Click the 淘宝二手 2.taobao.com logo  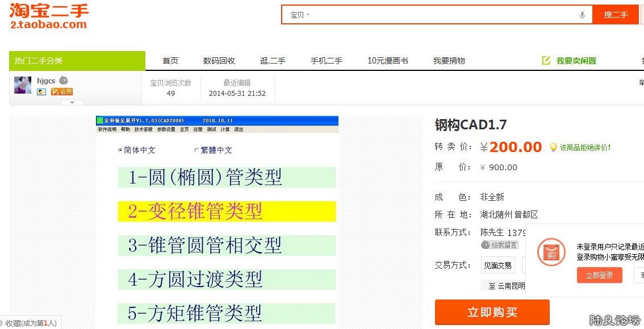pyautogui.click(x=48, y=15)
